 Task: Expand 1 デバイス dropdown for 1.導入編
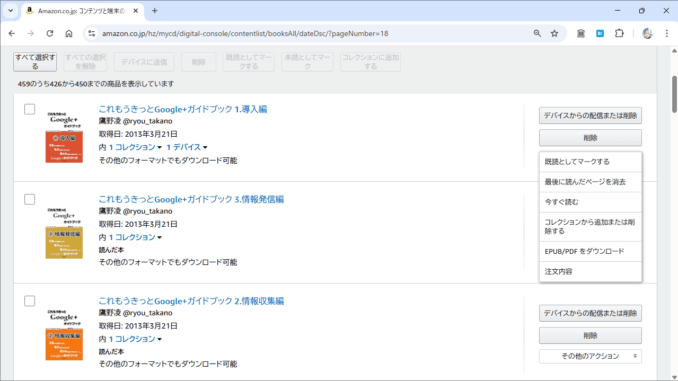pos(187,147)
